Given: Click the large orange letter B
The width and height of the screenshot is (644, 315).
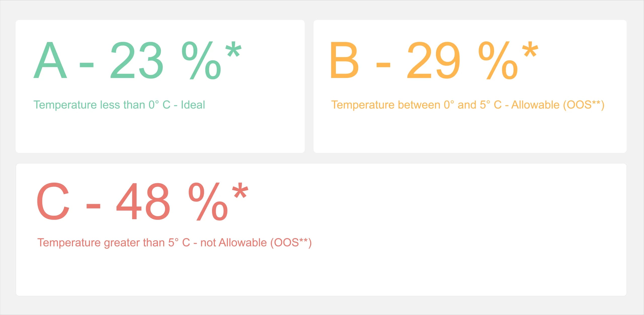Looking at the screenshot, I should pyautogui.click(x=344, y=60).
